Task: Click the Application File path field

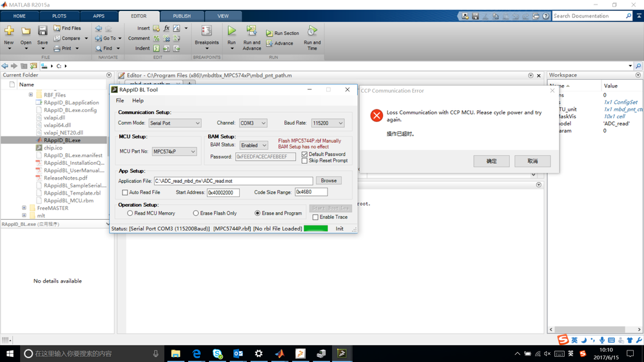Action: point(233,181)
